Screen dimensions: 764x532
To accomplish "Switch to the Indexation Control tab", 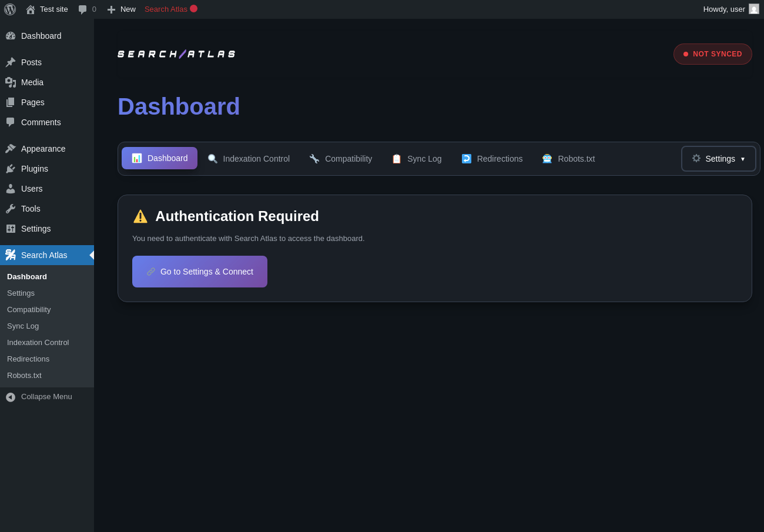I will 249,159.
